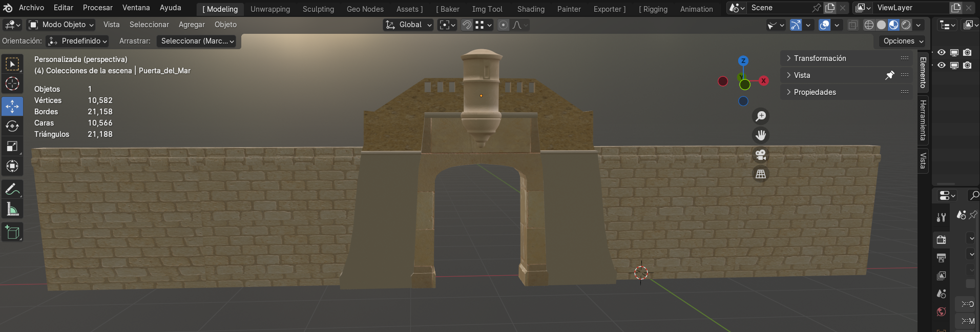The image size is (980, 332).
Task: Expand the Transformación panel
Action: (820, 58)
